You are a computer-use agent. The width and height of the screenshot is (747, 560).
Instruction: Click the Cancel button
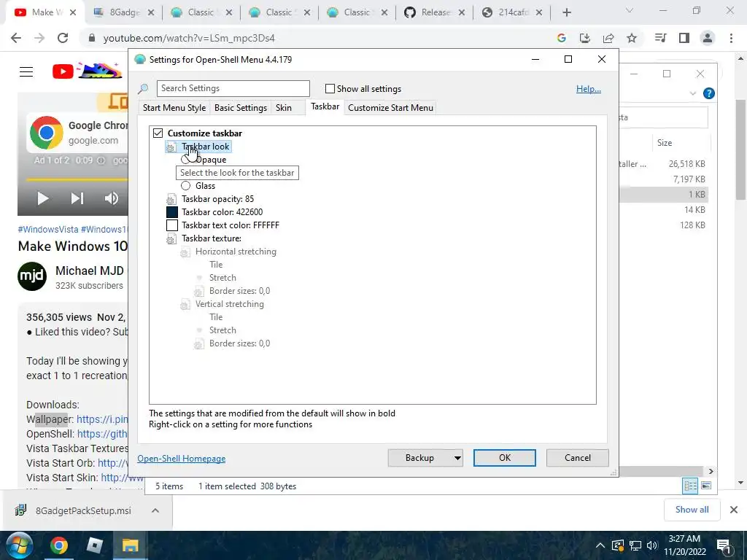coord(578,458)
